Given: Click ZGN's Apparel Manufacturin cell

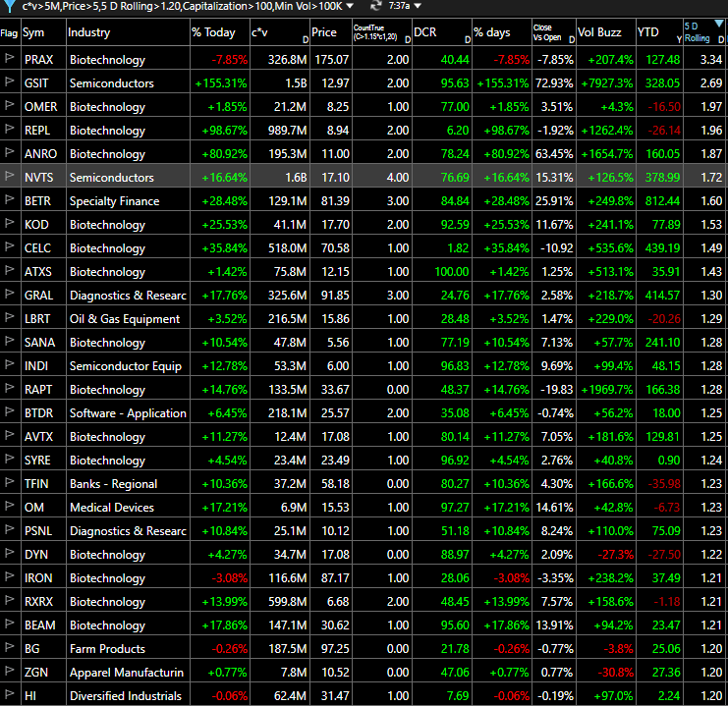Looking at the screenshot, I should point(127,672).
